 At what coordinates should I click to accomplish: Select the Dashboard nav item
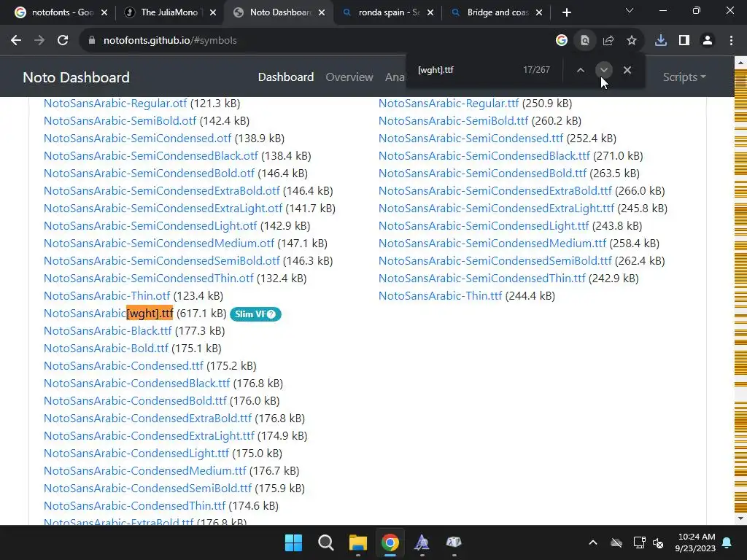(286, 77)
